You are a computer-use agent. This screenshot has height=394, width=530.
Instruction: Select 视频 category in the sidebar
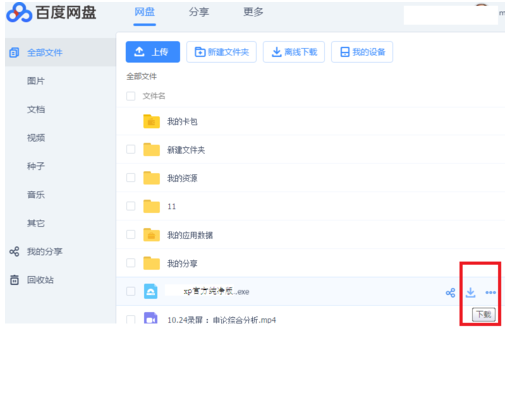(x=36, y=138)
